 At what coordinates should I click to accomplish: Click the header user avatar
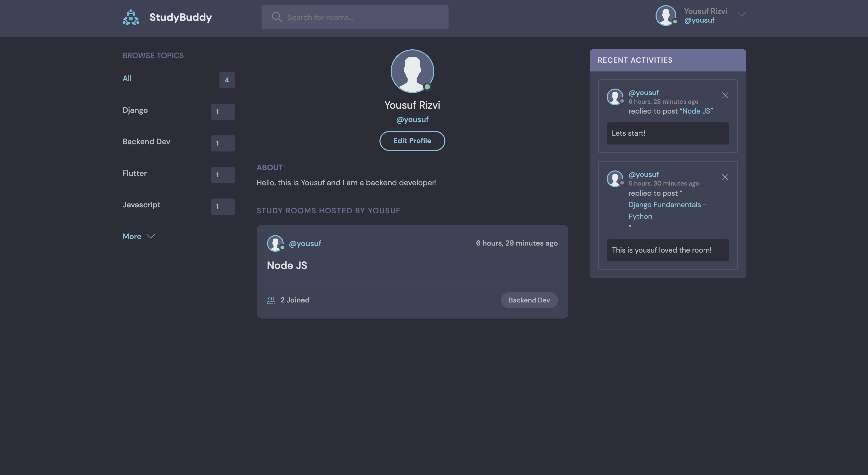point(665,16)
